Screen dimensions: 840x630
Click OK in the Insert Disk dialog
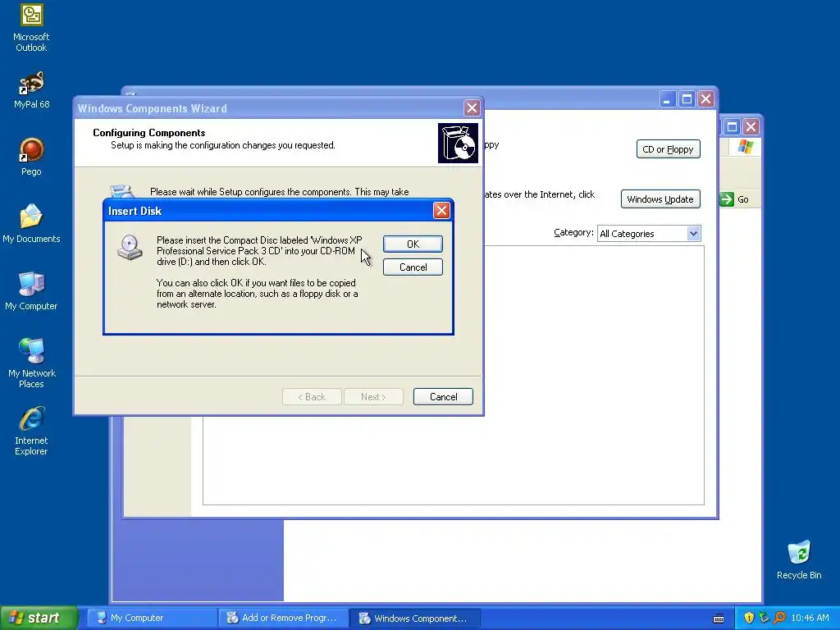(x=413, y=244)
